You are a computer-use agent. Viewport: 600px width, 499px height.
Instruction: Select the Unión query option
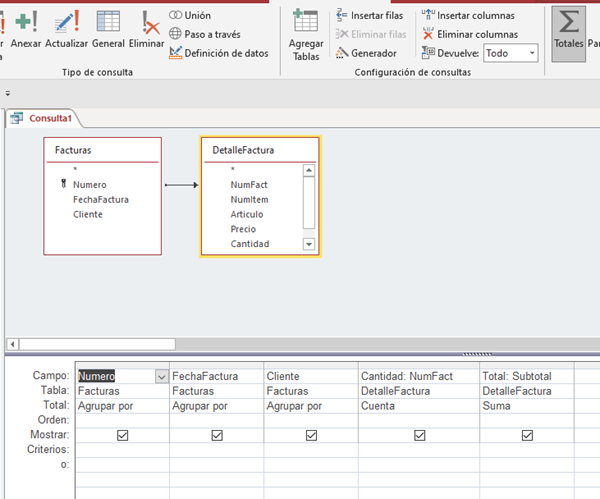click(190, 16)
